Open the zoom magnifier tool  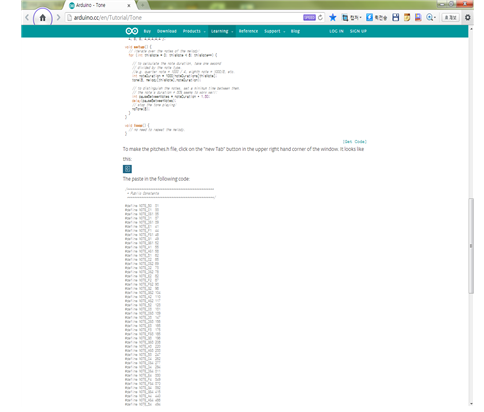click(x=430, y=17)
